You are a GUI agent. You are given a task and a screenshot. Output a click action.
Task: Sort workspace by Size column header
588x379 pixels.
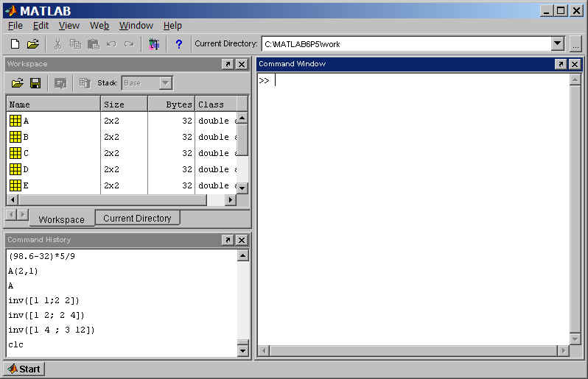click(x=124, y=104)
